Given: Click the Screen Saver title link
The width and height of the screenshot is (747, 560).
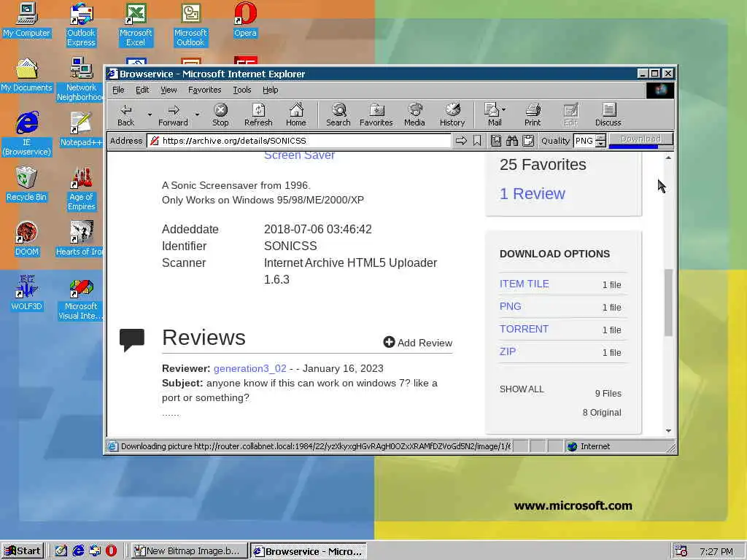Looking at the screenshot, I should pyautogui.click(x=299, y=155).
